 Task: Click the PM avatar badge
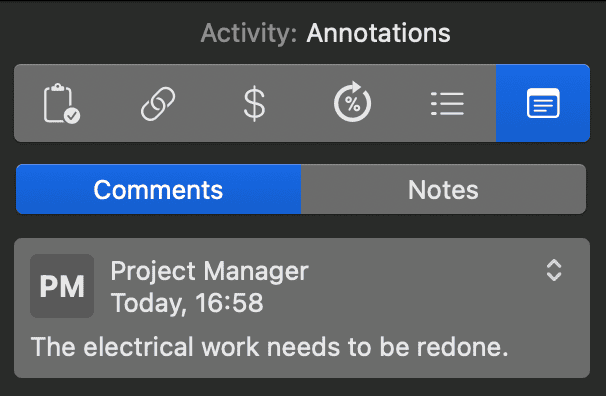[x=62, y=286]
